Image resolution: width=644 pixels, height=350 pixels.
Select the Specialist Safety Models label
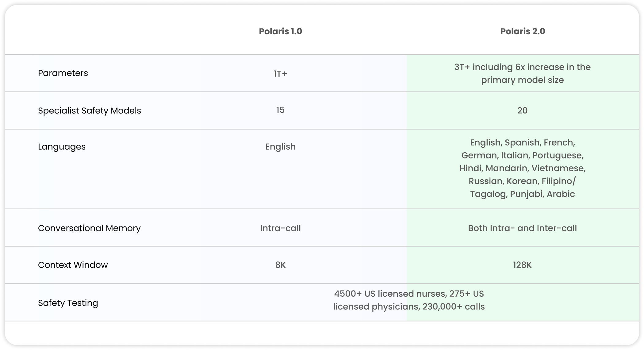click(x=90, y=111)
